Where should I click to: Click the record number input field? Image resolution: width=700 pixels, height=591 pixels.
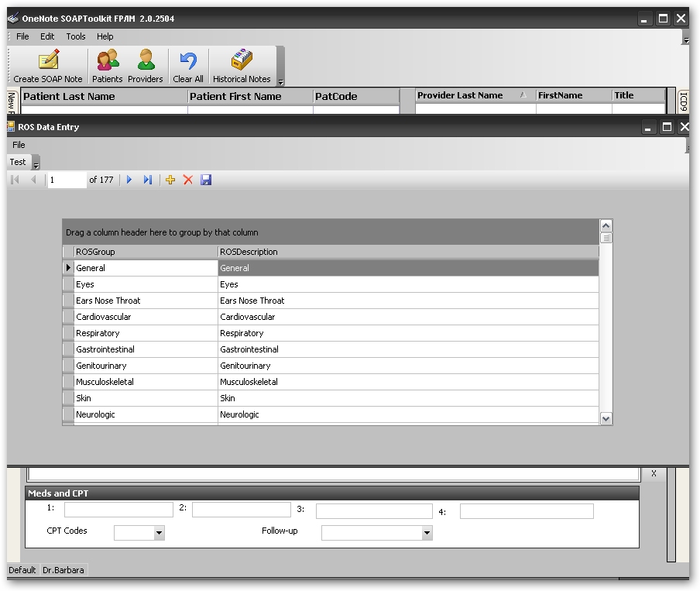click(x=67, y=180)
